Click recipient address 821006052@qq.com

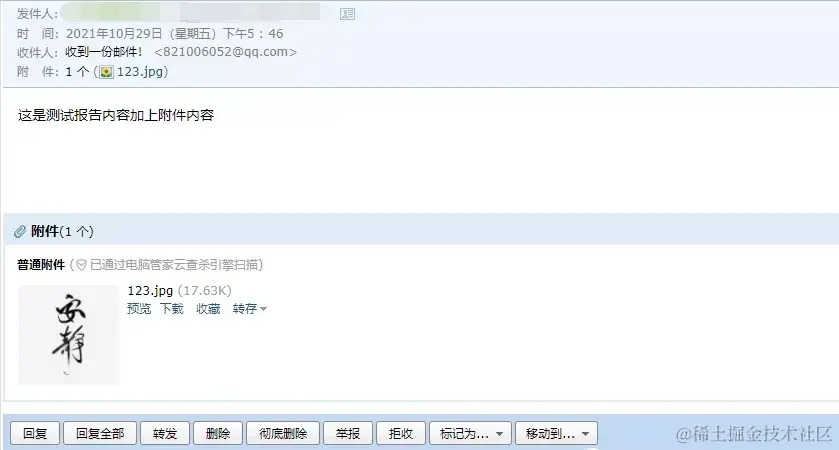tap(225, 52)
